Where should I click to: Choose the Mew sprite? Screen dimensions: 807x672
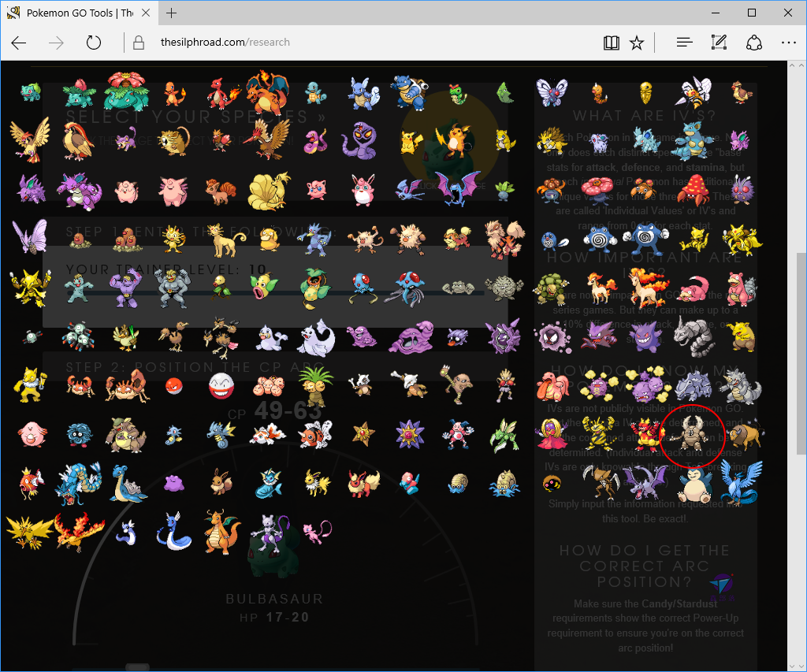(317, 531)
